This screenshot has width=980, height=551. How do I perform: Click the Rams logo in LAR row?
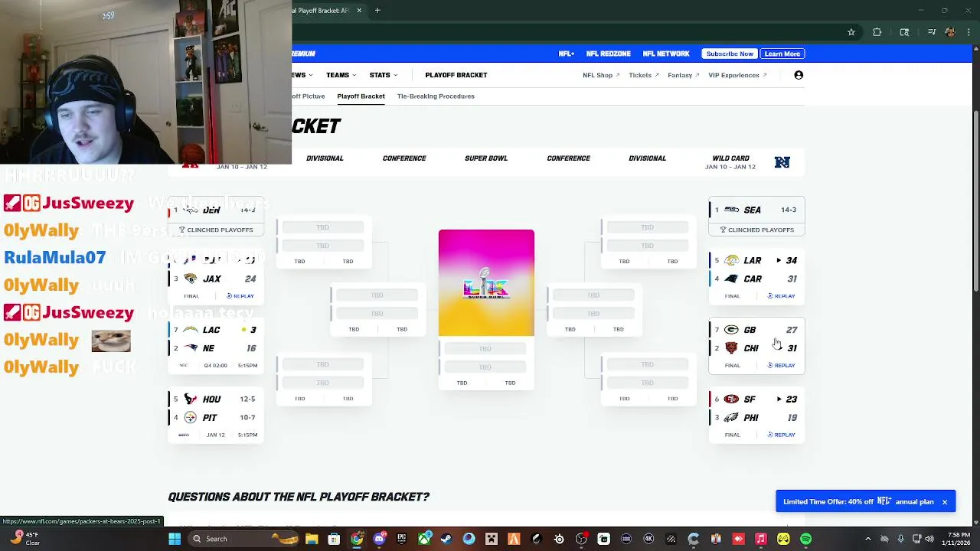coord(731,260)
